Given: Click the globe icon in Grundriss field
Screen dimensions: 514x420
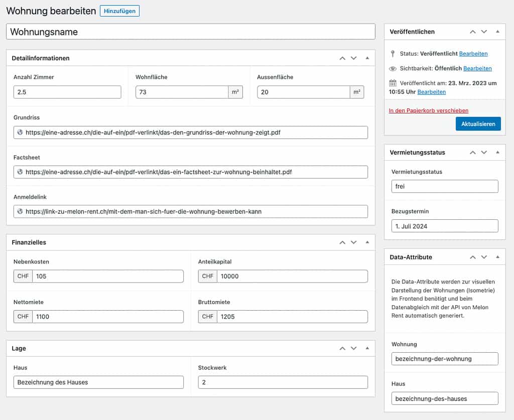Looking at the screenshot, I should (x=20, y=132).
